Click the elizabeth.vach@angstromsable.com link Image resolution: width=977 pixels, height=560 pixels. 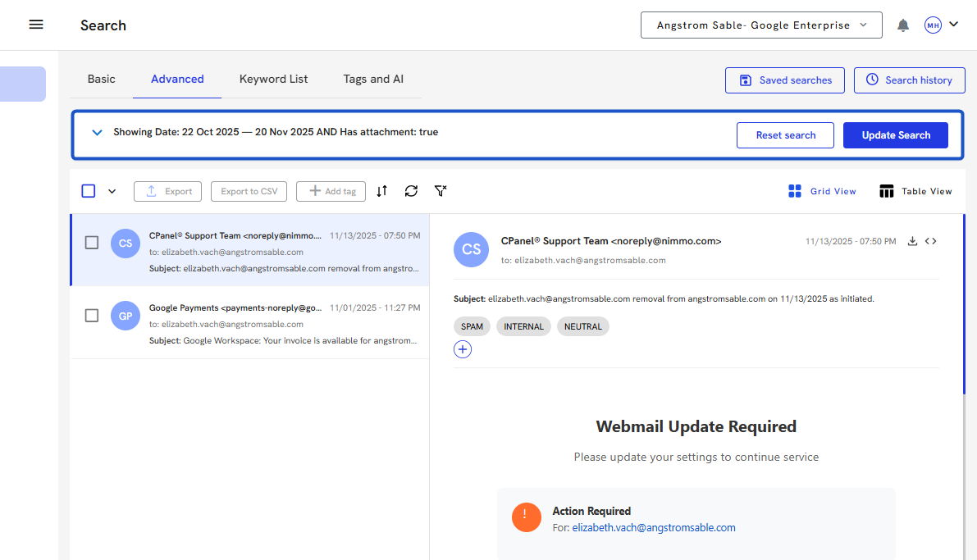coord(654,527)
